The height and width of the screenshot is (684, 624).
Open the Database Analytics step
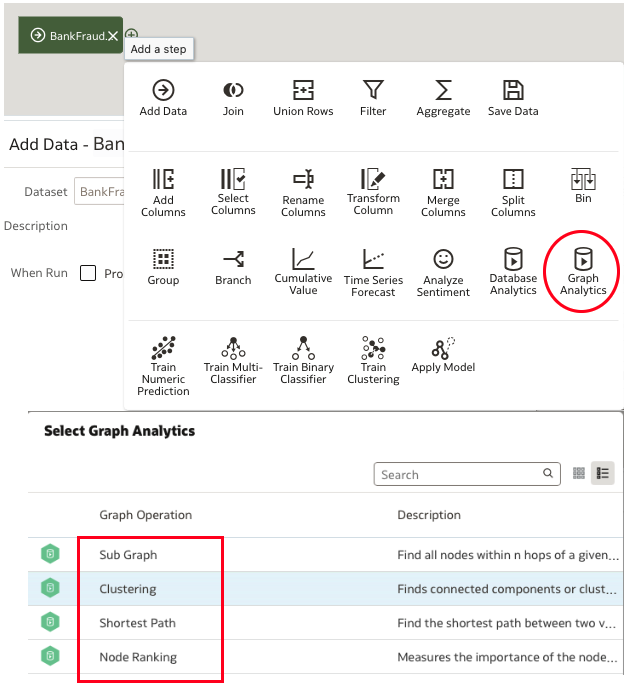coord(513,260)
